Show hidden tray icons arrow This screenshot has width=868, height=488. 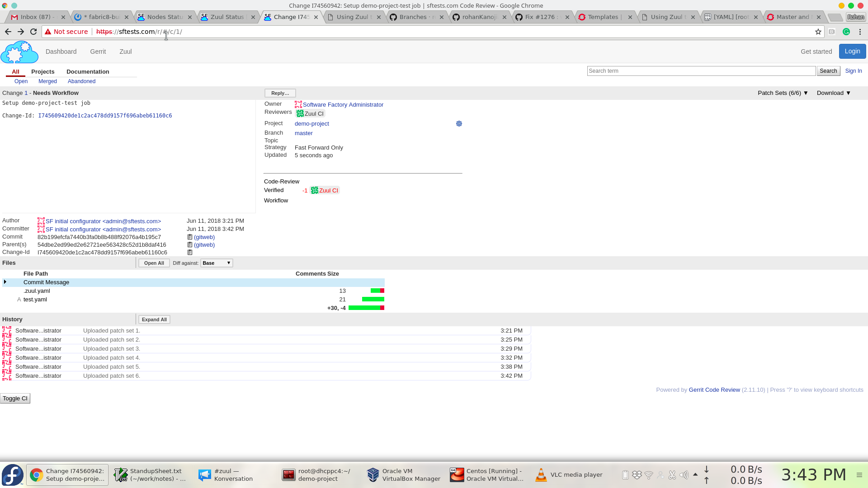coord(695,474)
